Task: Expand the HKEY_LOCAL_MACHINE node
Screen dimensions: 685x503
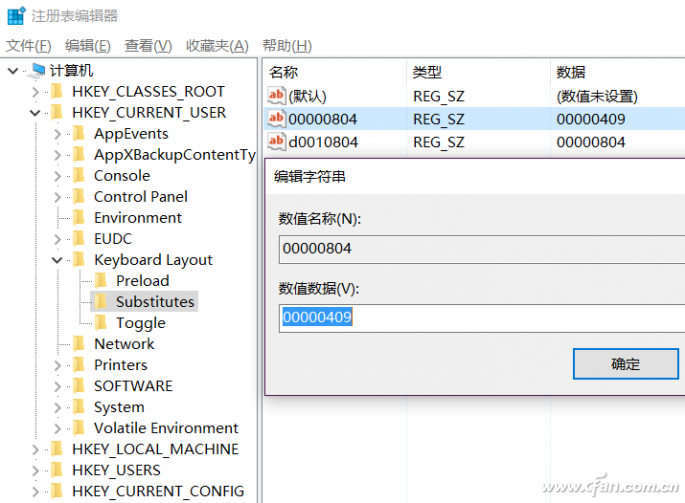Action: point(35,449)
